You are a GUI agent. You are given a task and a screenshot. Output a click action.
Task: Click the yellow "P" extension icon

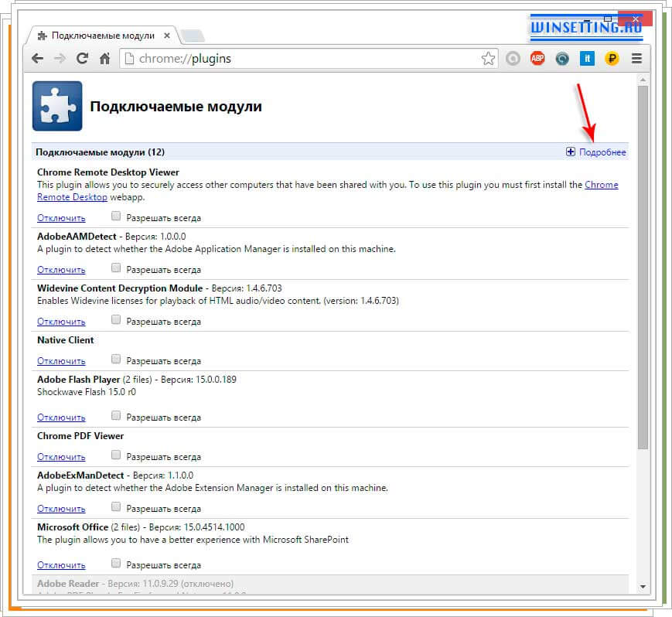(x=611, y=58)
